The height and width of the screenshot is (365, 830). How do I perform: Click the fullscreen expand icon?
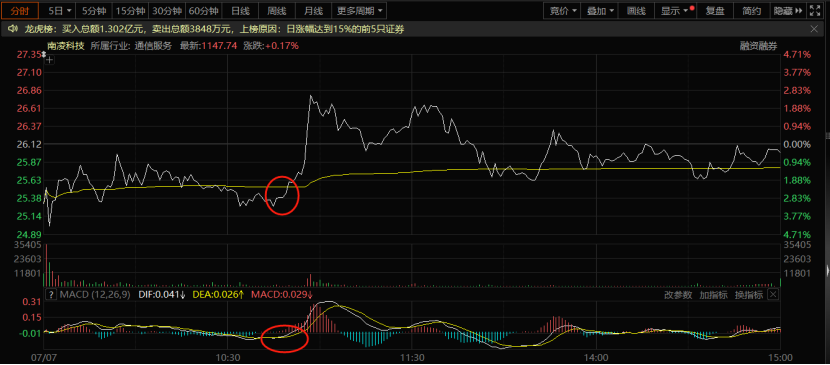click(x=814, y=10)
